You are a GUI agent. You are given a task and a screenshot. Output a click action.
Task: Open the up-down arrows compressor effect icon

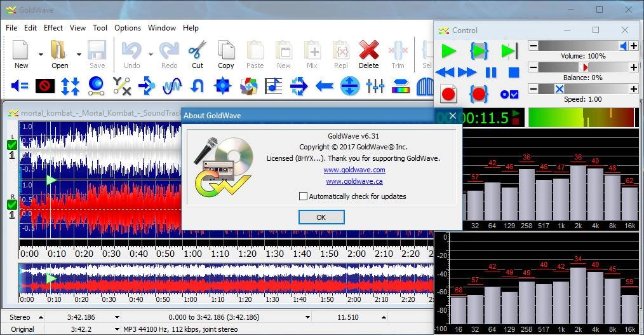(70, 86)
